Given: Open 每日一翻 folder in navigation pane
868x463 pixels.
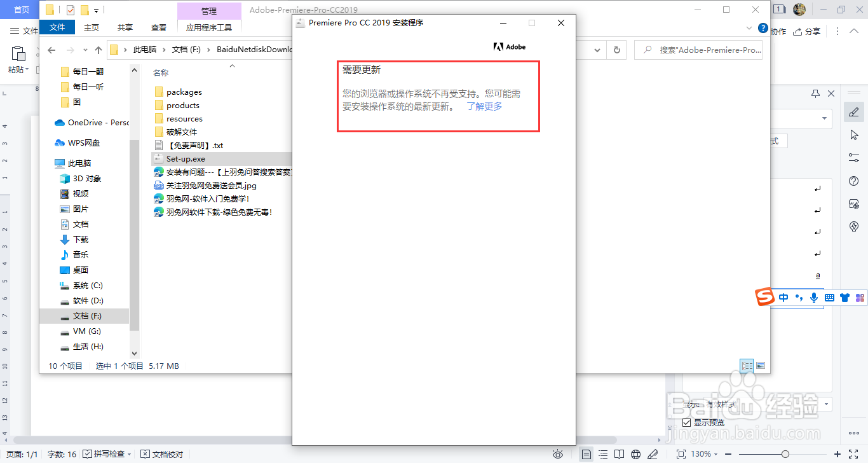Looking at the screenshot, I should (x=81, y=71).
